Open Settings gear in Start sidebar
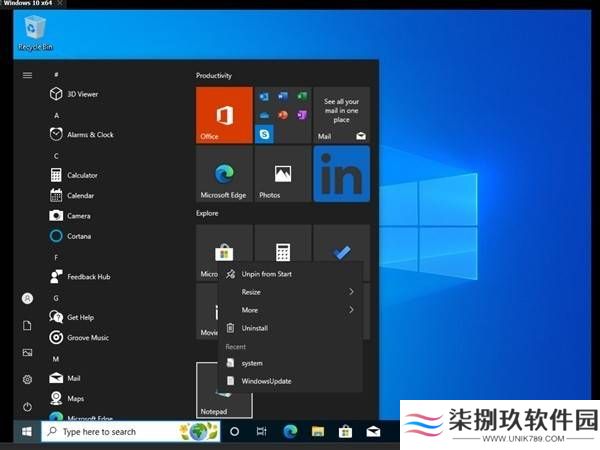 (x=27, y=379)
